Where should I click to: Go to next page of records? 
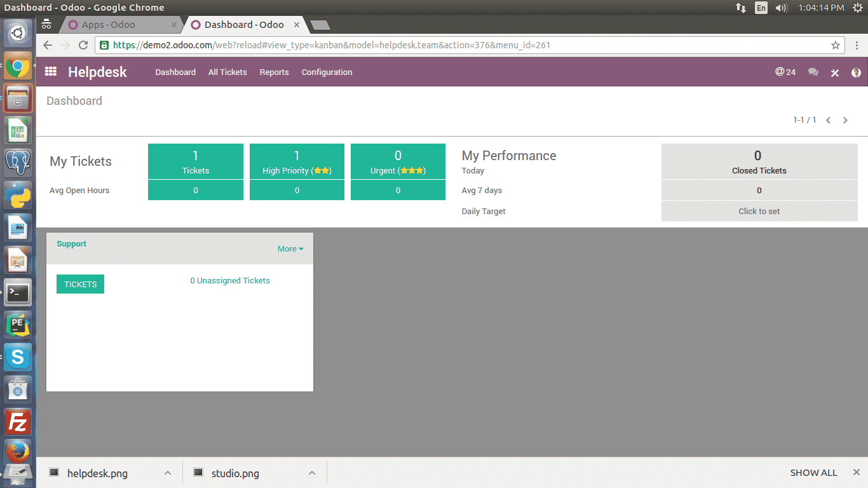pos(845,120)
